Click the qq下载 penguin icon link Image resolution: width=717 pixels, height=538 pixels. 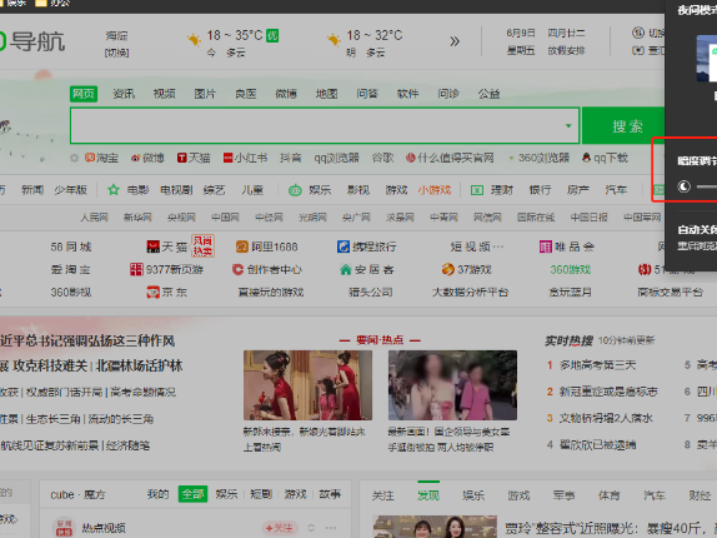click(x=586, y=158)
